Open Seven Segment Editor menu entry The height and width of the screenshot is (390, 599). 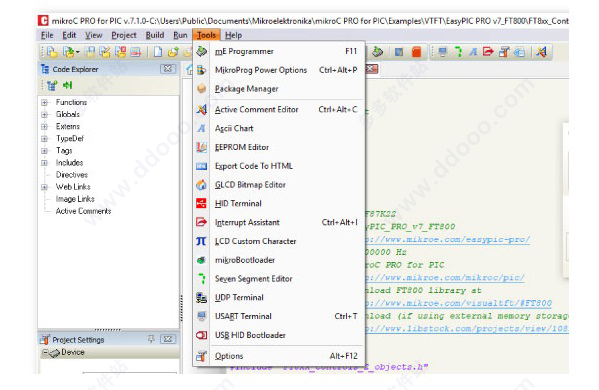pos(278,278)
